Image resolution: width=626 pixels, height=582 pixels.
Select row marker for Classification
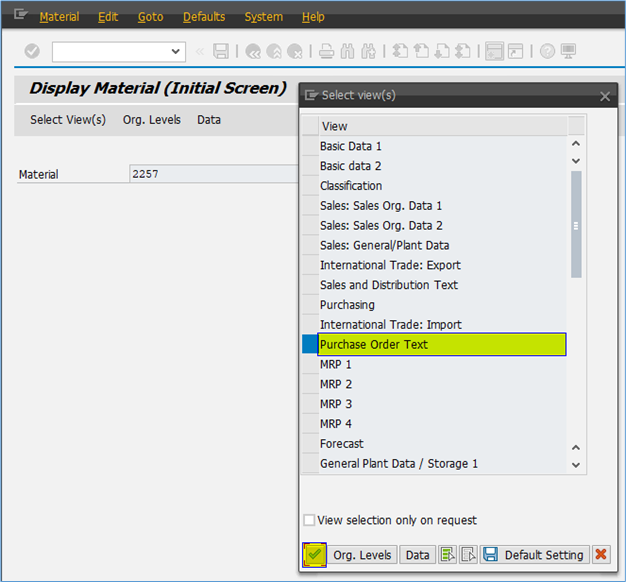click(x=310, y=186)
